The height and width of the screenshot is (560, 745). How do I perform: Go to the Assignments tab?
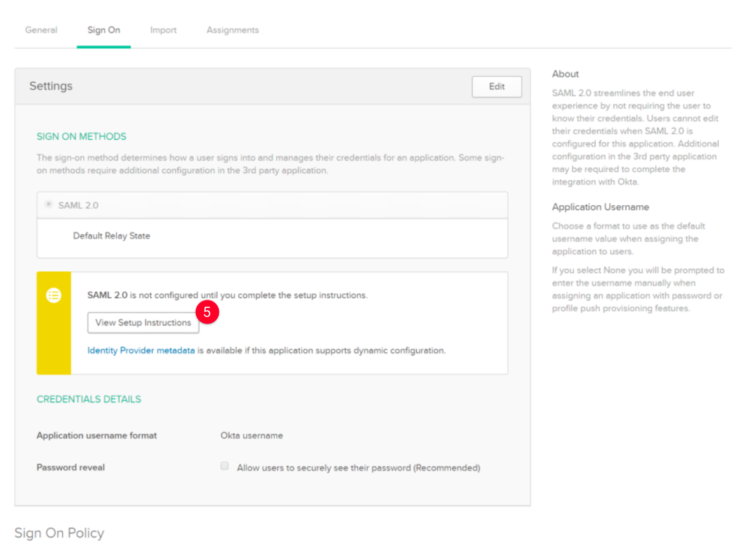(232, 30)
